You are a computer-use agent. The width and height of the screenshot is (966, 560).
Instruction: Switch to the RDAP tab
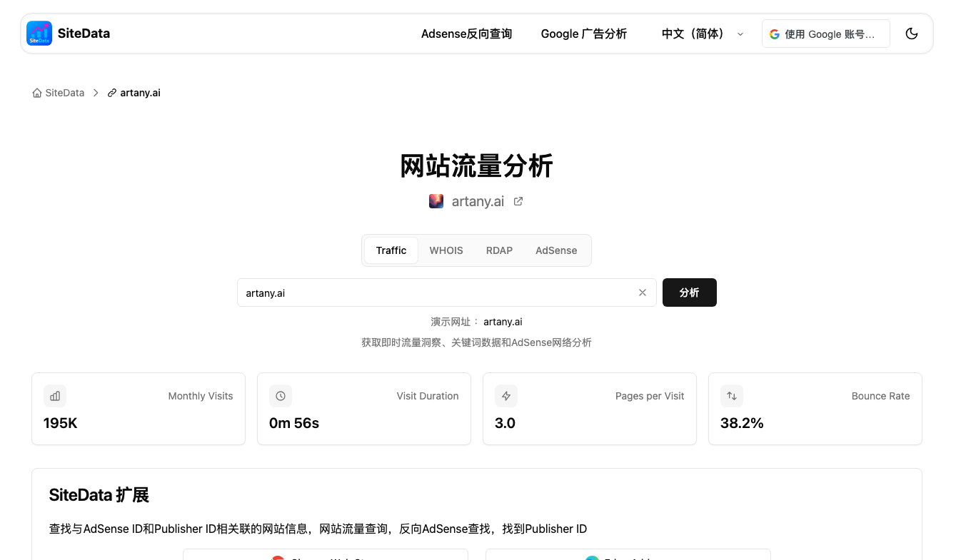[x=499, y=250]
